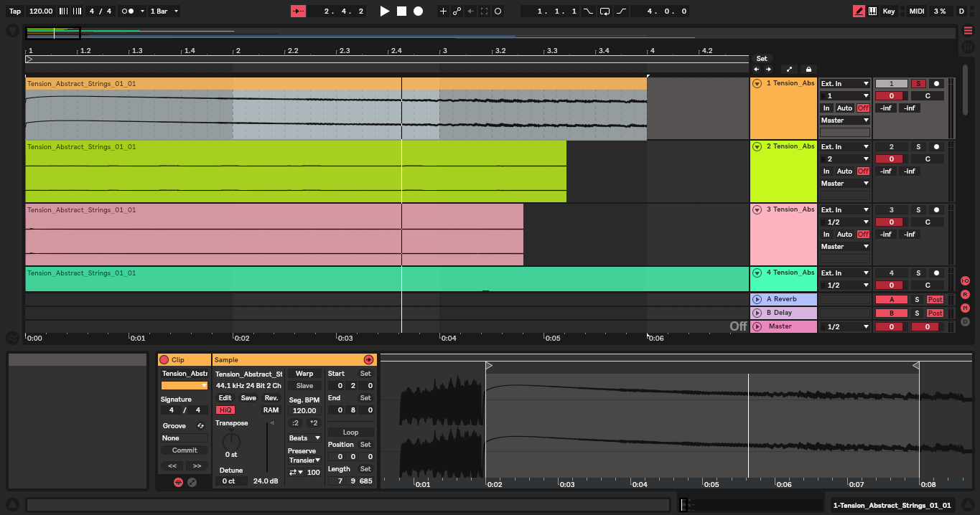Solo track 1 with S button

[x=918, y=83]
